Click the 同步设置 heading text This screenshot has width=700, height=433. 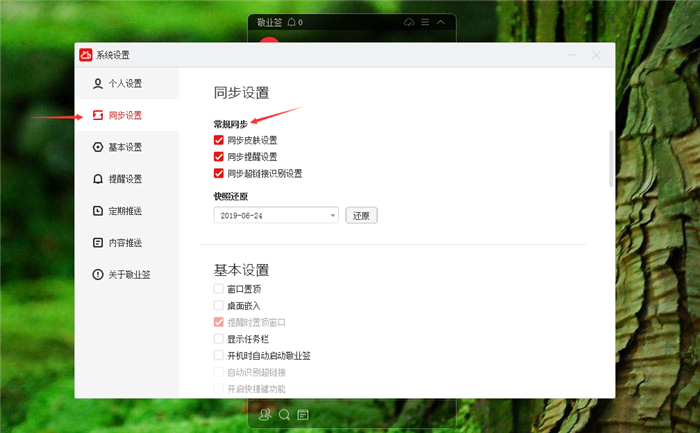(242, 93)
